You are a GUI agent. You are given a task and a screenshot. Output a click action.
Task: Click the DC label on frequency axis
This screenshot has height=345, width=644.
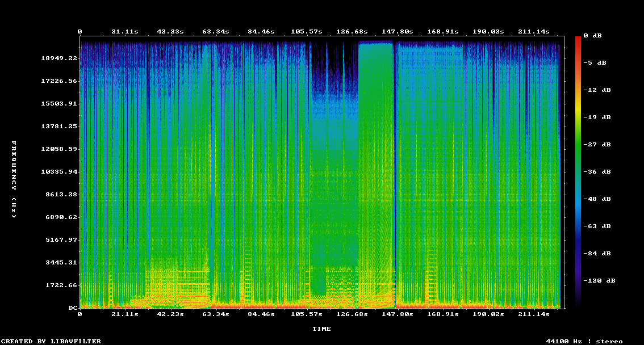[x=73, y=308]
